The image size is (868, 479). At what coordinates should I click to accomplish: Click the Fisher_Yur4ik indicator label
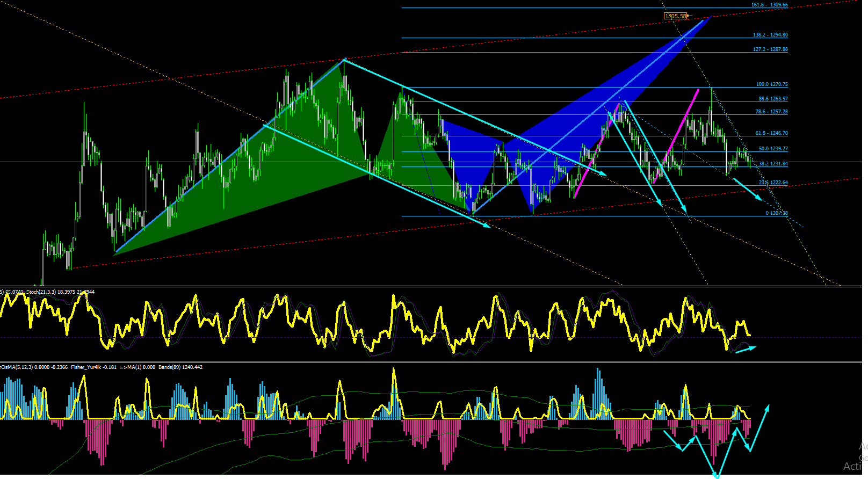click(85, 367)
